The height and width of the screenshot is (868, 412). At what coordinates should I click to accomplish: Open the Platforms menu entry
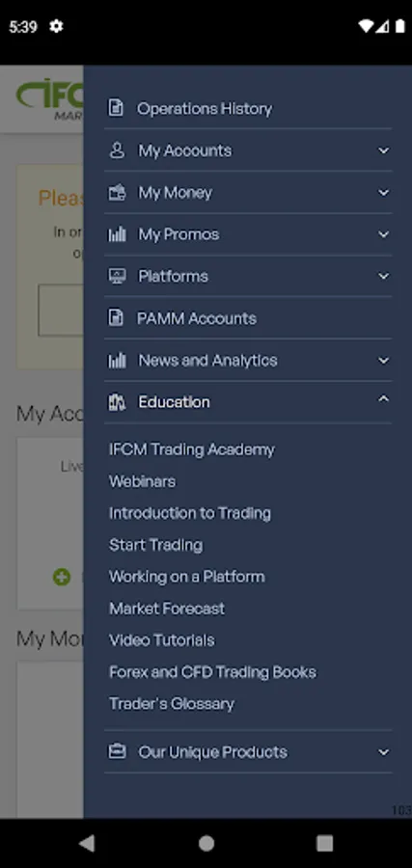point(248,276)
